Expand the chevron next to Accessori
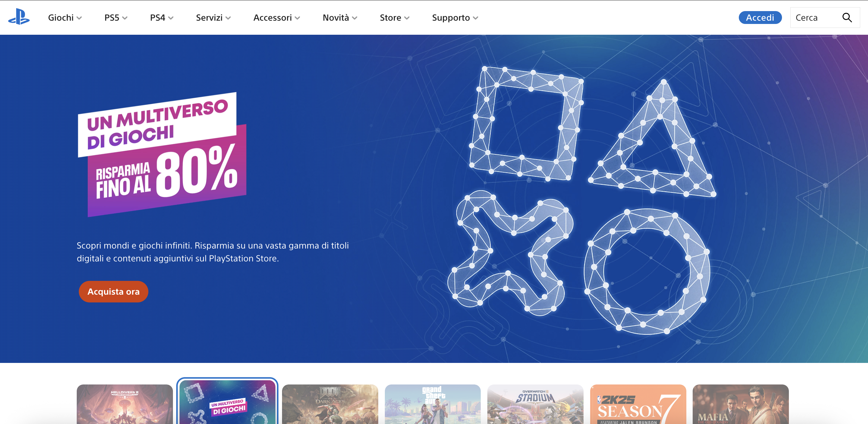Image resolution: width=868 pixels, height=424 pixels. (297, 18)
